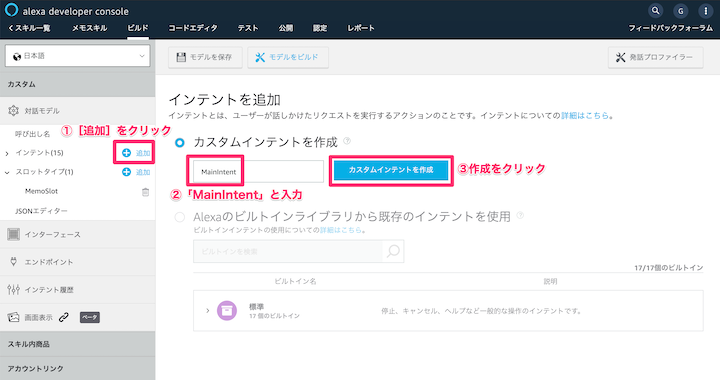Click the インターフェース panel icon
Screen dimensions: 720x380
coord(13,234)
